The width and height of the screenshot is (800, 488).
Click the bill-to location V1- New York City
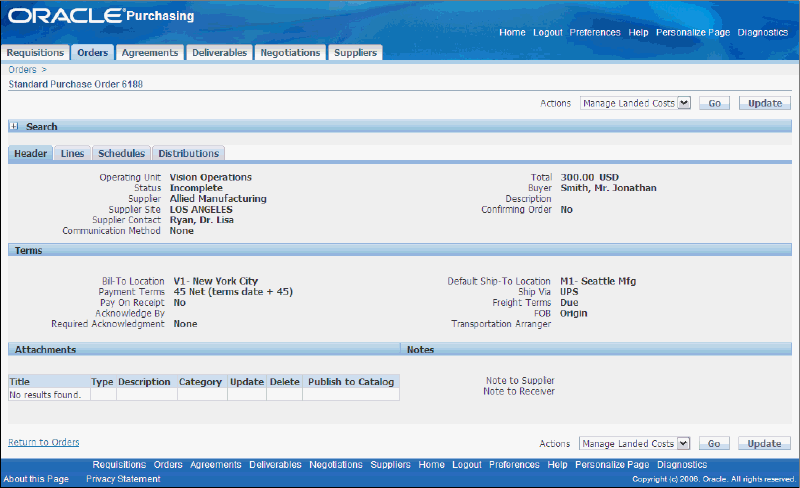pyautogui.click(x=216, y=281)
